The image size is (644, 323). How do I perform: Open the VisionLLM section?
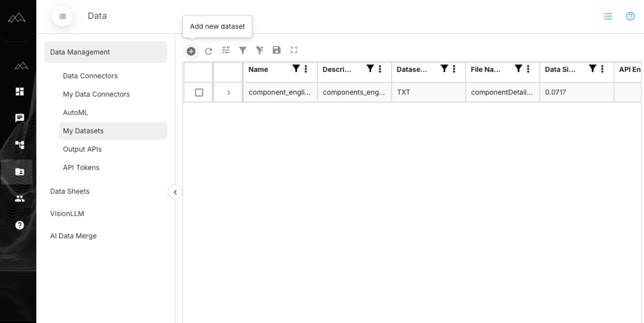point(67,213)
